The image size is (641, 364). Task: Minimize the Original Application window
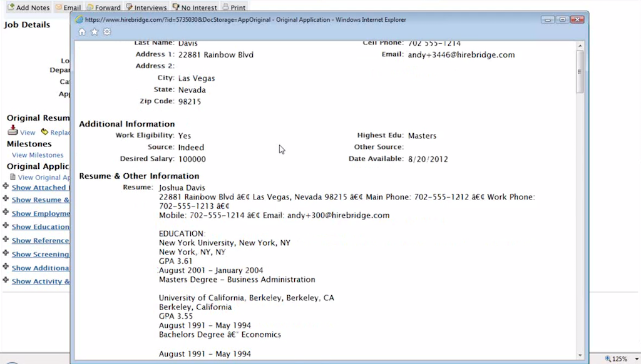(547, 19)
